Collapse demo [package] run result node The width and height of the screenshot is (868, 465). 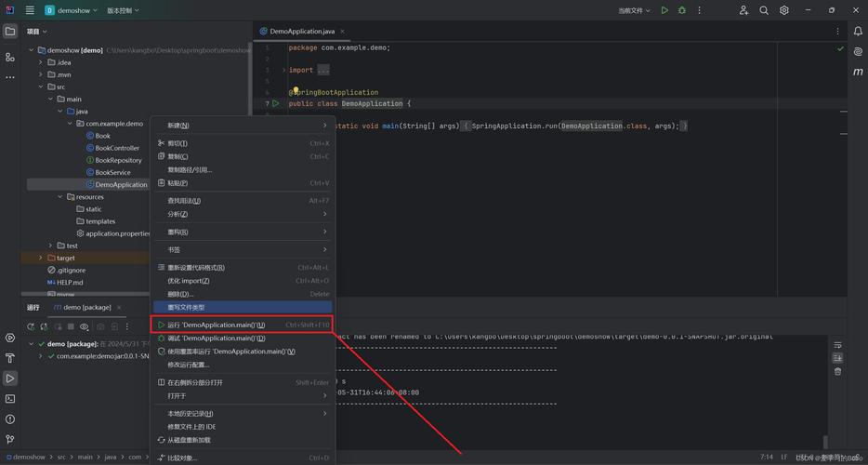click(32, 343)
